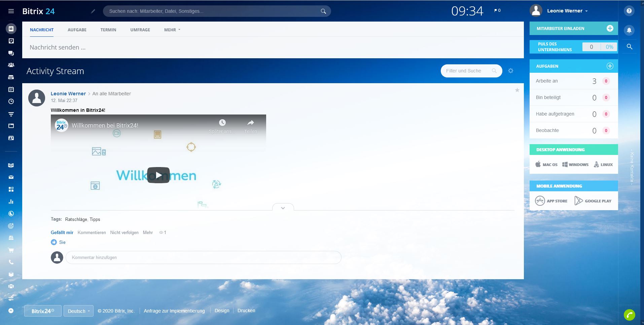Viewport: 644px width, 325px height.
Task: Select the TERMIN tab
Action: click(108, 30)
